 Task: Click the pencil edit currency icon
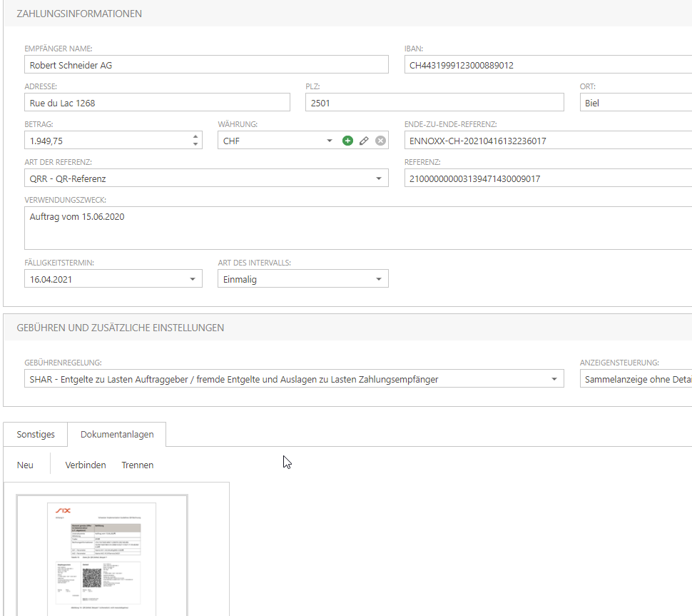pos(364,141)
